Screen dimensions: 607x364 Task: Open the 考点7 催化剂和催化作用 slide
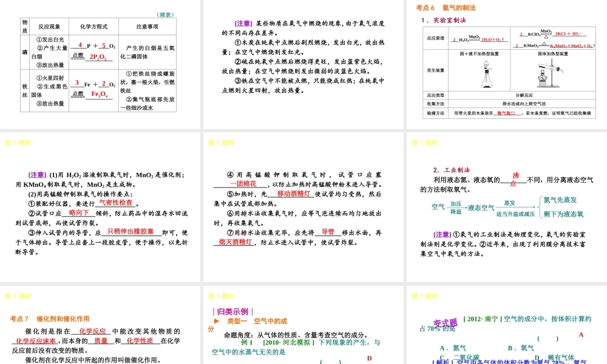[100, 325]
